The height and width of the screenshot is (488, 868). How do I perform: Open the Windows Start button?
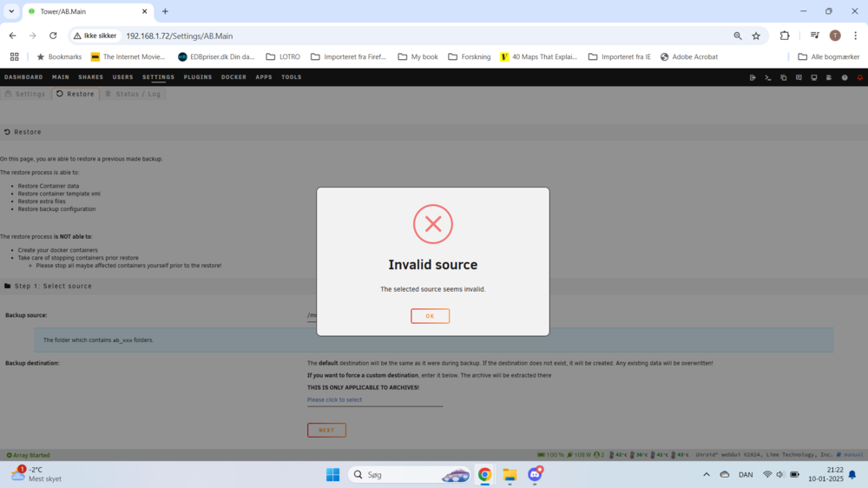click(332, 475)
